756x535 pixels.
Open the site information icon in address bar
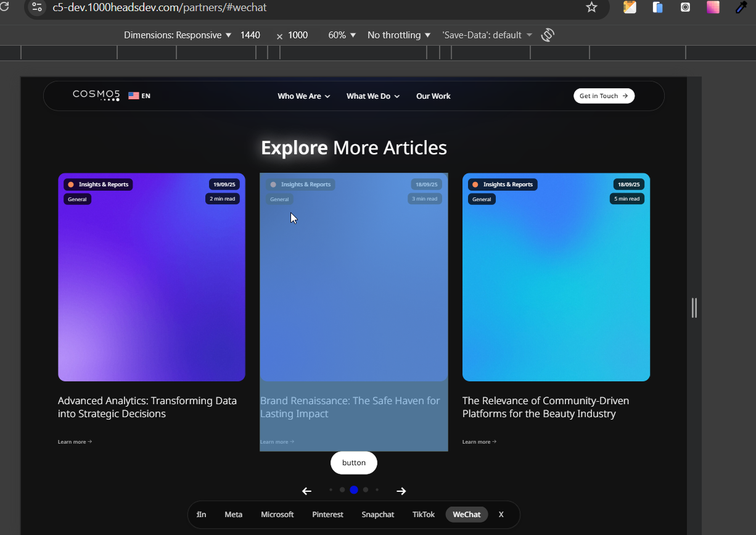[37, 7]
